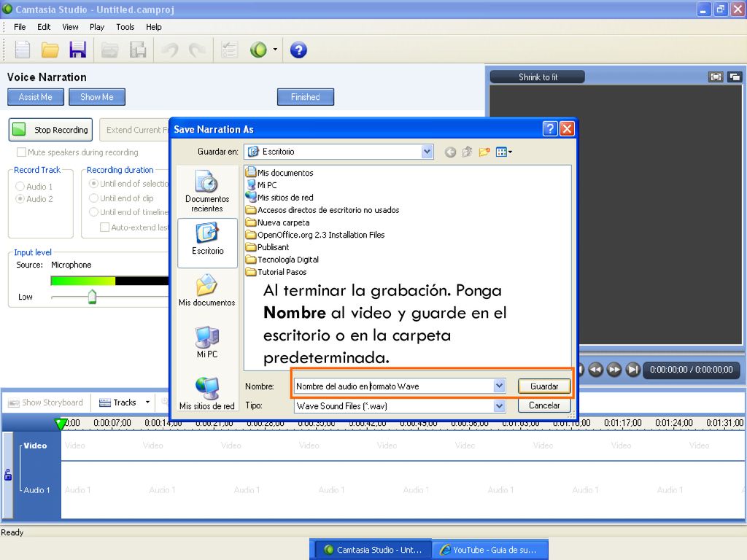747x560 pixels.
Task: Open the view menu dropdown in dialog
Action: click(504, 152)
